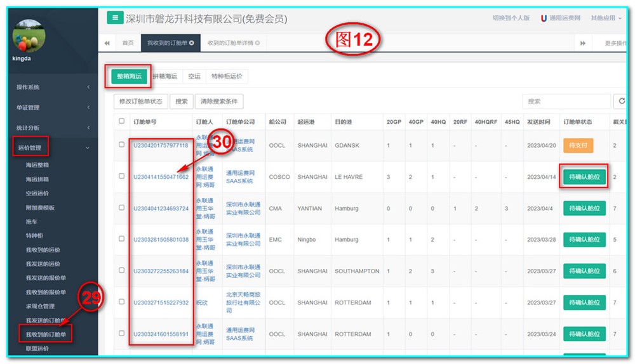Open 联盟运价 in sidebar

[x=37, y=348]
